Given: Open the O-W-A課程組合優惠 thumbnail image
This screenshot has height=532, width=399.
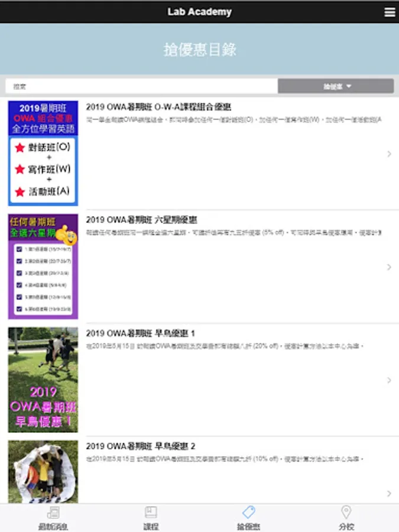Looking at the screenshot, I should click(43, 153).
